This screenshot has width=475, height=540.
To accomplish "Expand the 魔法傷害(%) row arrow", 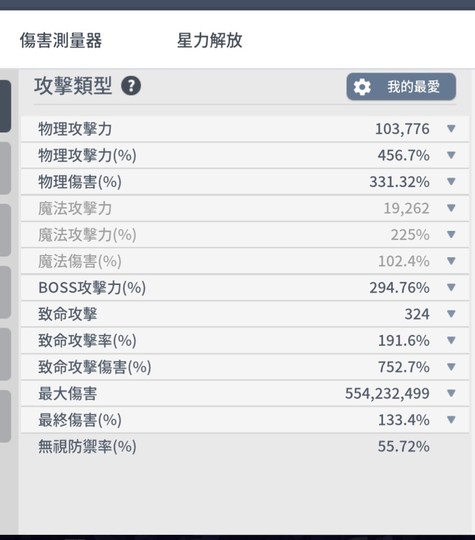I will [x=451, y=261].
